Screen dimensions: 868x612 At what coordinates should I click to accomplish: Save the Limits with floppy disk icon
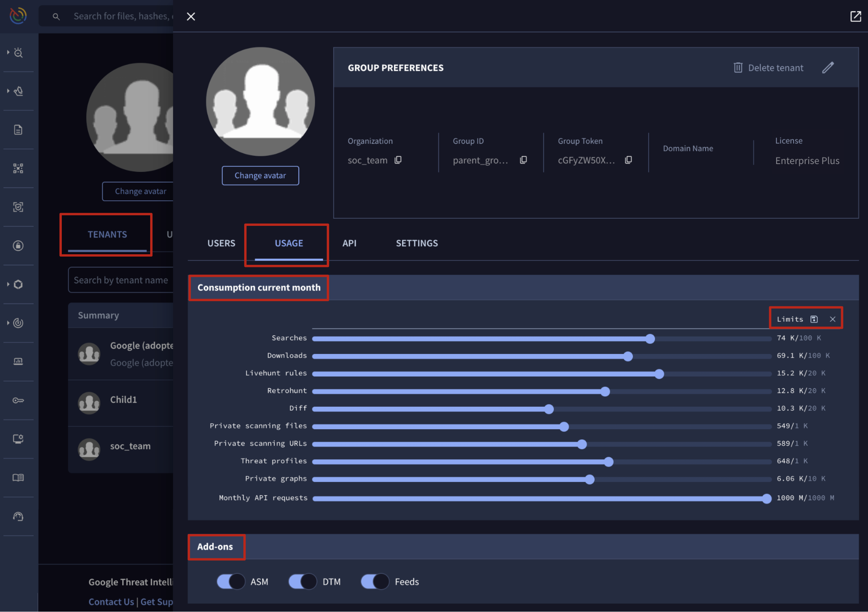click(814, 319)
